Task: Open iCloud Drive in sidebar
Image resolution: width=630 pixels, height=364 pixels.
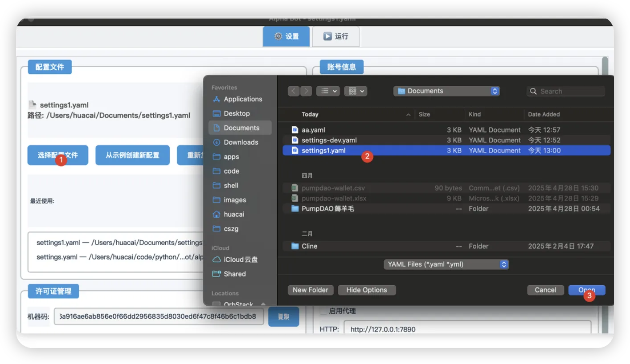Action: tap(241, 259)
